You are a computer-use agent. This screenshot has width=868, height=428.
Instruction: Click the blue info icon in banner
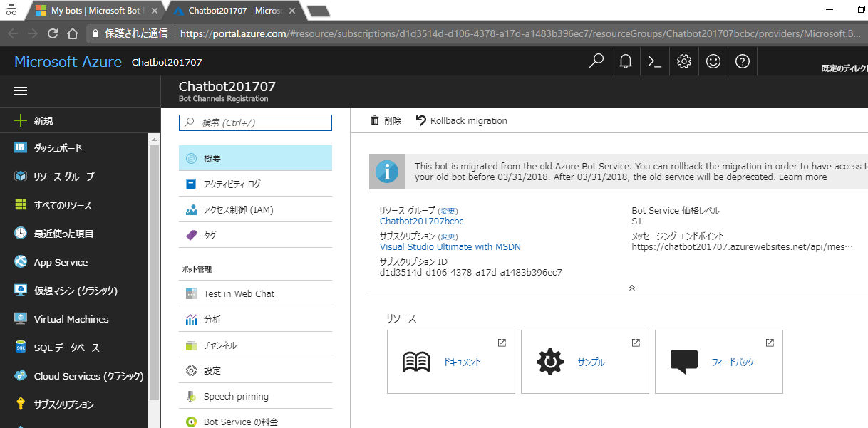click(x=387, y=172)
